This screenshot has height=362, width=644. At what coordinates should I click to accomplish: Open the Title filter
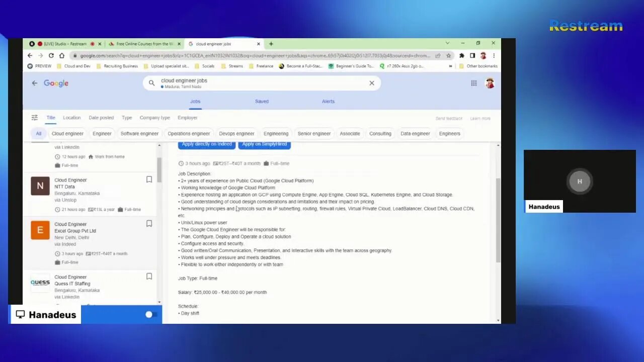pos(51,118)
